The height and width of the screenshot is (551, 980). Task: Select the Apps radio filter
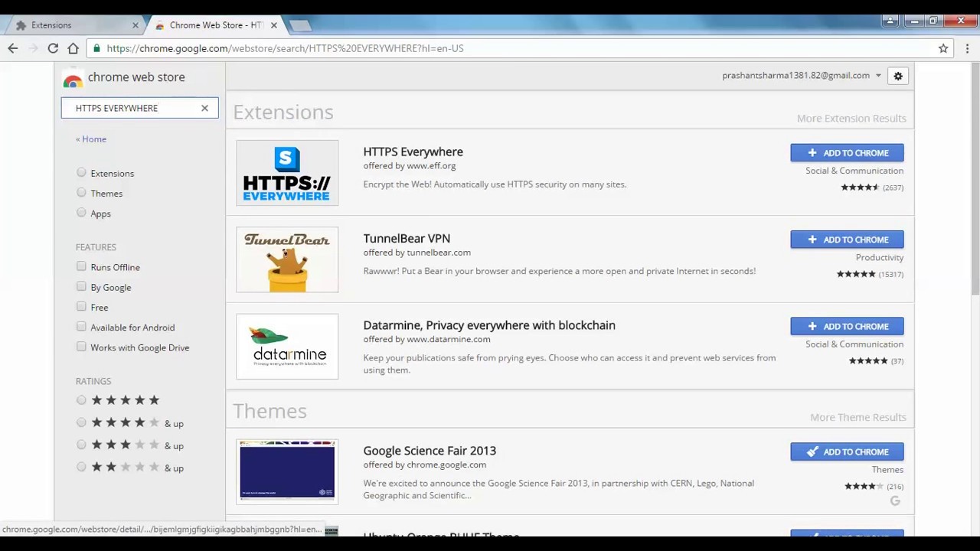click(81, 213)
